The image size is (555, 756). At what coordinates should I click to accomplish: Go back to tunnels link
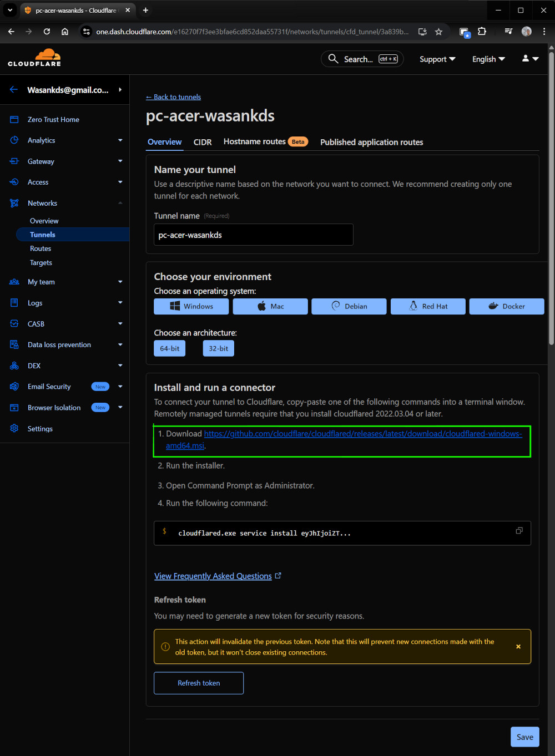(x=173, y=97)
